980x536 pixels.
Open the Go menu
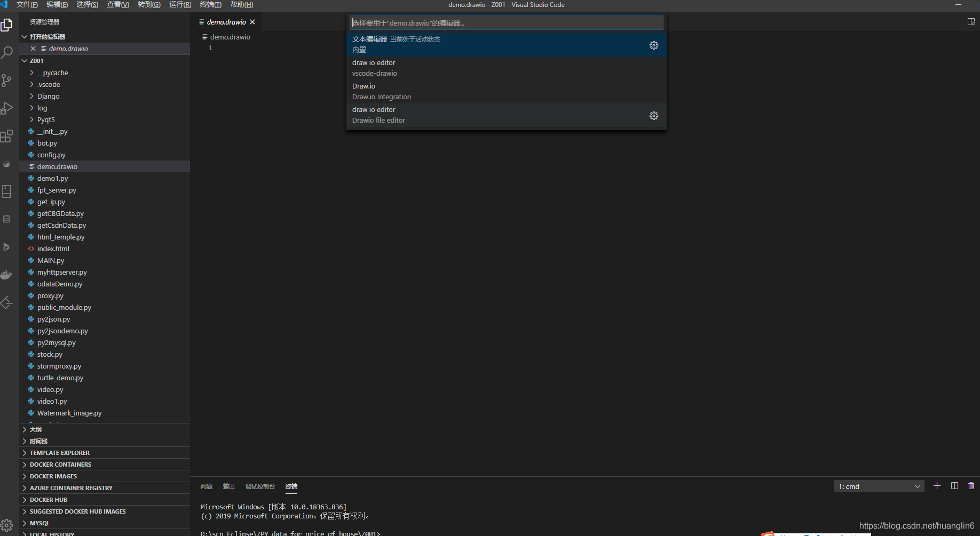click(x=149, y=5)
